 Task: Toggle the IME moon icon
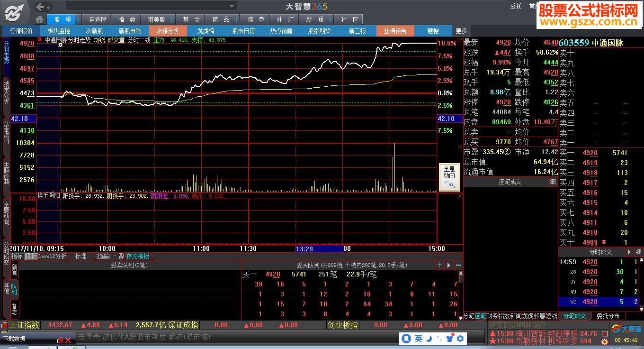tap(429, 338)
